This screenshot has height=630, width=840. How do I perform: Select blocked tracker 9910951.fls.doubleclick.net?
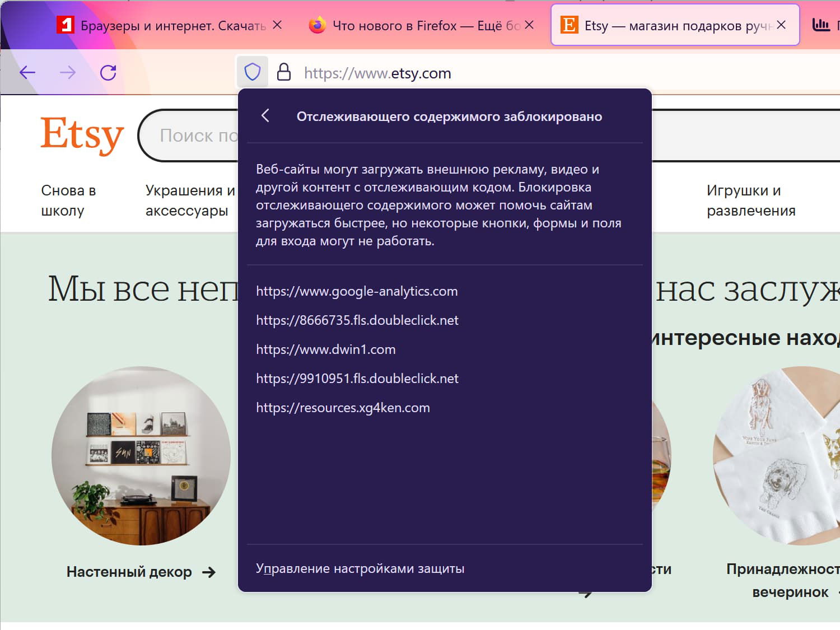357,379
